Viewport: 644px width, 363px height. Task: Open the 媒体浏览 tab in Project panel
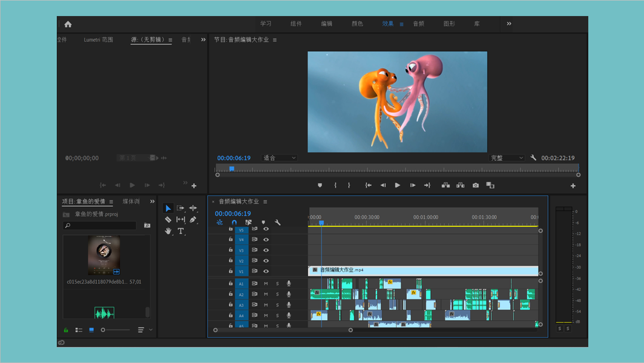tap(131, 201)
